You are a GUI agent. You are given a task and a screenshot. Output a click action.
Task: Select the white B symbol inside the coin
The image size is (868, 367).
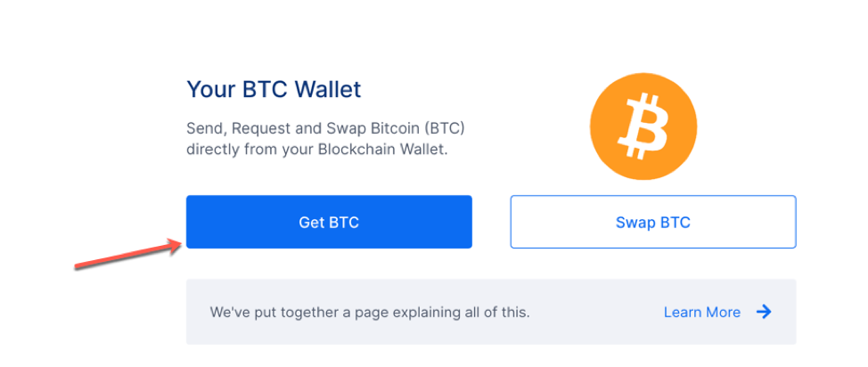[x=643, y=126]
